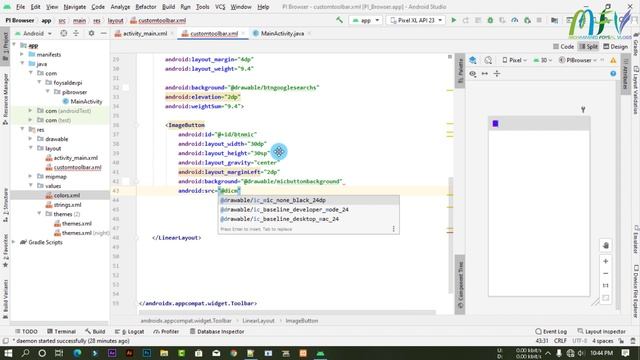This screenshot has height=360, width=640.
Task: Open the Android profiler gauge icon
Action: pyautogui.click(x=515, y=20)
